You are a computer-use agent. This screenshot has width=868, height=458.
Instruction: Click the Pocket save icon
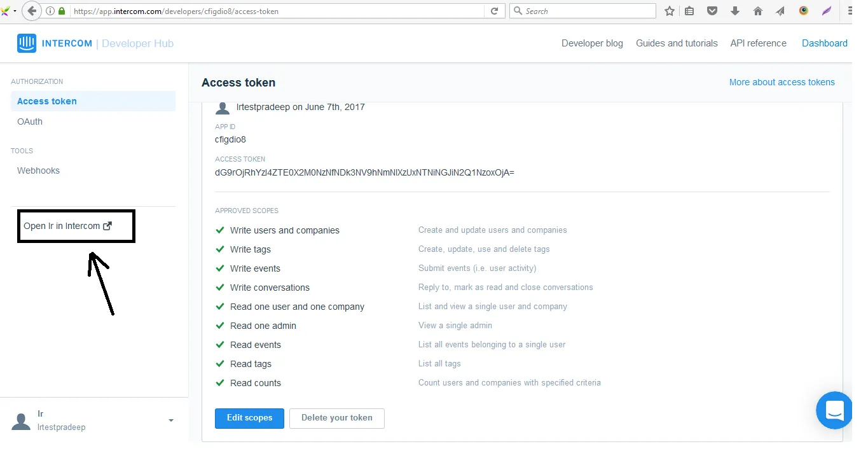click(712, 11)
